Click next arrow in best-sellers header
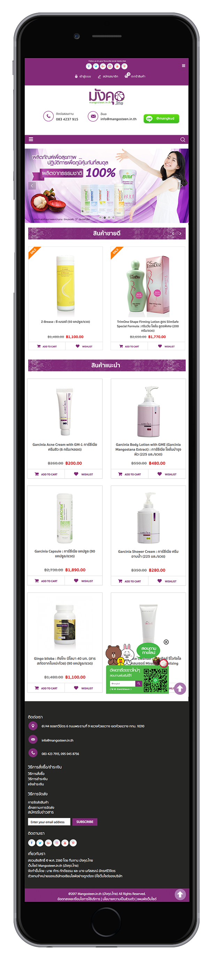The width and height of the screenshot is (210, 980). [x=180, y=233]
